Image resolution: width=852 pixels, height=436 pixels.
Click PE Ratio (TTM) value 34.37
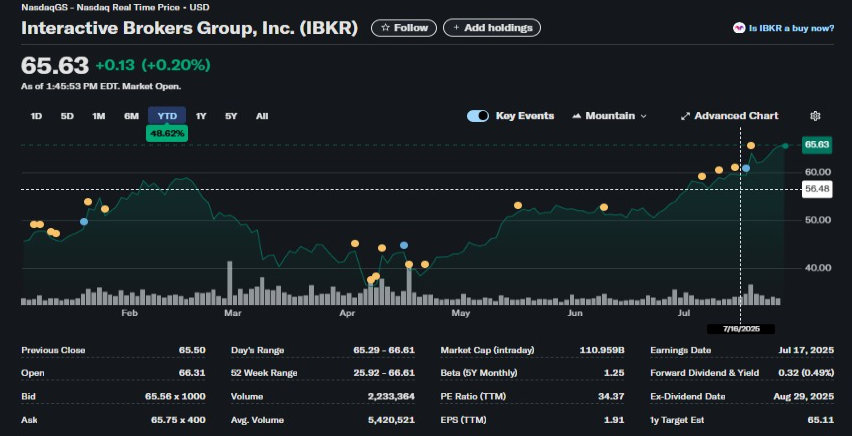click(611, 396)
